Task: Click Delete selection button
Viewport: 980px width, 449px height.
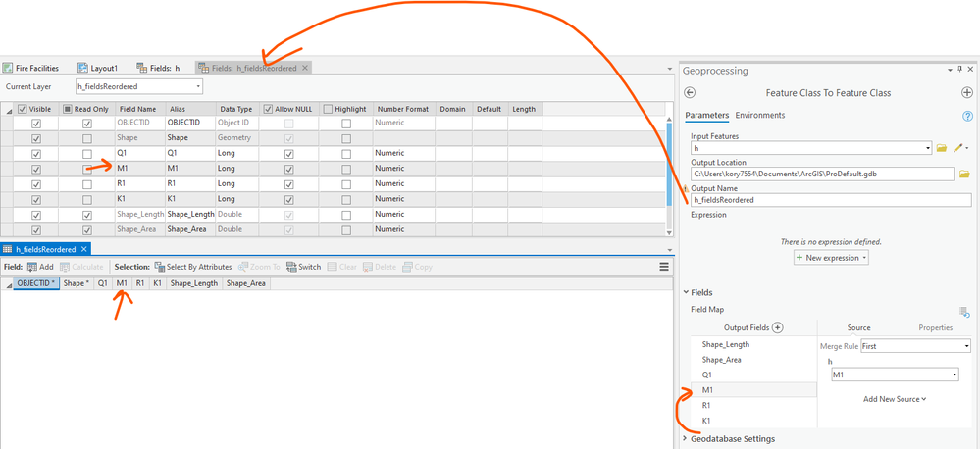Action: [x=380, y=267]
